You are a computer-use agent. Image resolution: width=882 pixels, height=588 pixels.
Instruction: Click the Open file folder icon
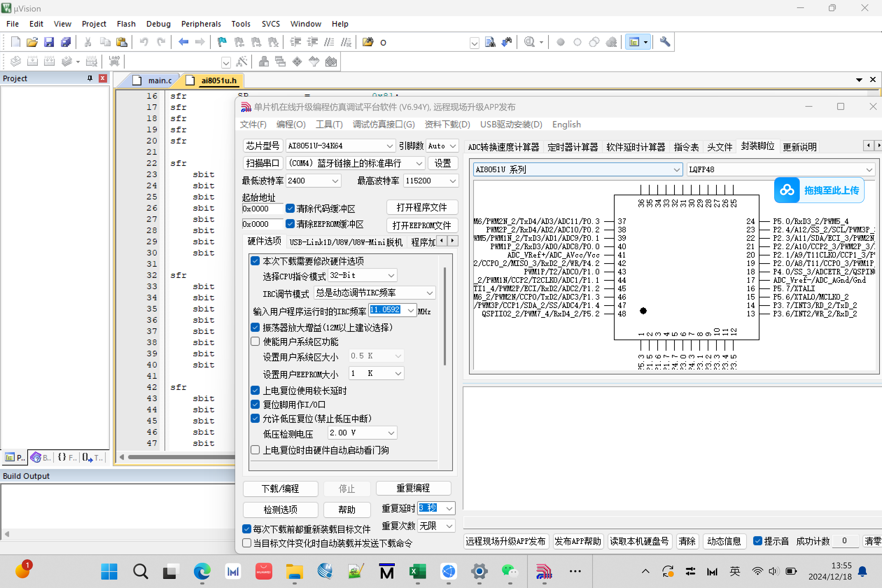pos(32,42)
